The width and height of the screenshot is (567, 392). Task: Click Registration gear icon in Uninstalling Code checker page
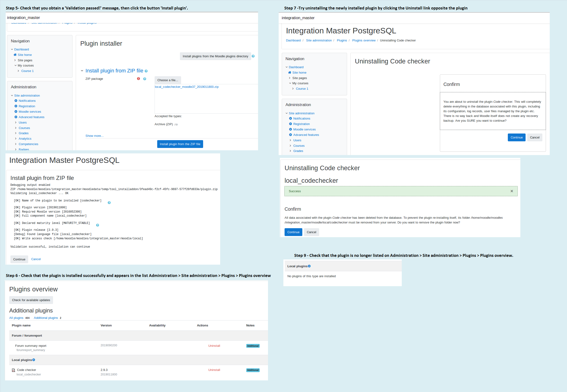[x=290, y=124]
